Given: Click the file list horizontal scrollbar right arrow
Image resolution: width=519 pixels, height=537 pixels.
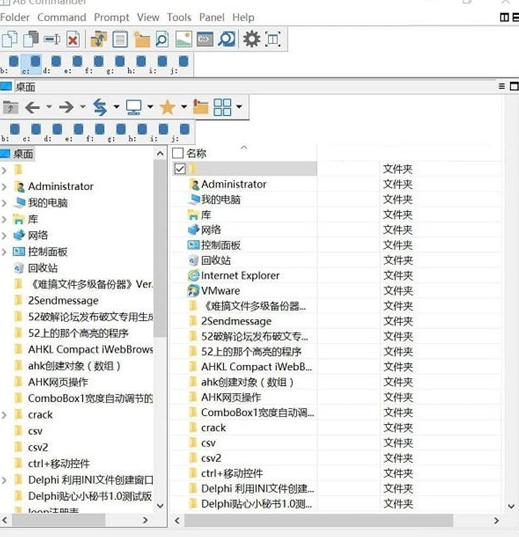Looking at the screenshot, I should [x=496, y=521].
